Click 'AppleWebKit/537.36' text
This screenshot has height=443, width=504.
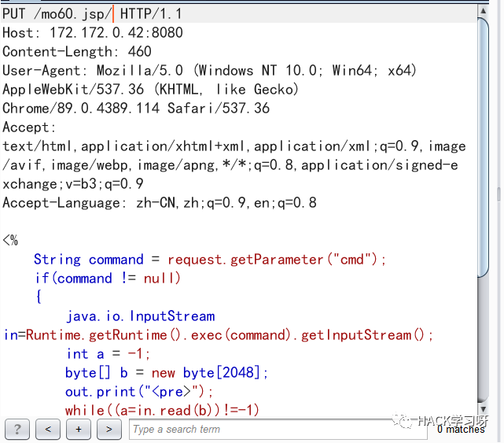[73, 90]
